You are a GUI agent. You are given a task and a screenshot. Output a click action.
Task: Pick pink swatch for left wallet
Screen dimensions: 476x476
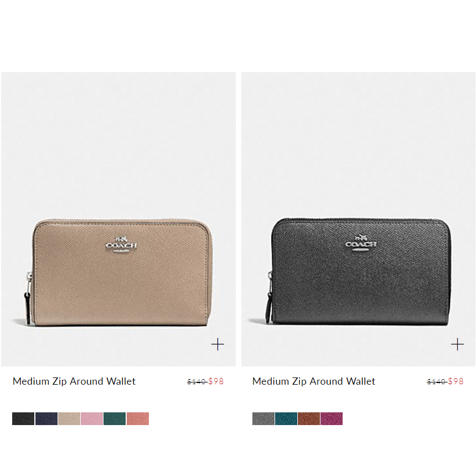pos(92,418)
